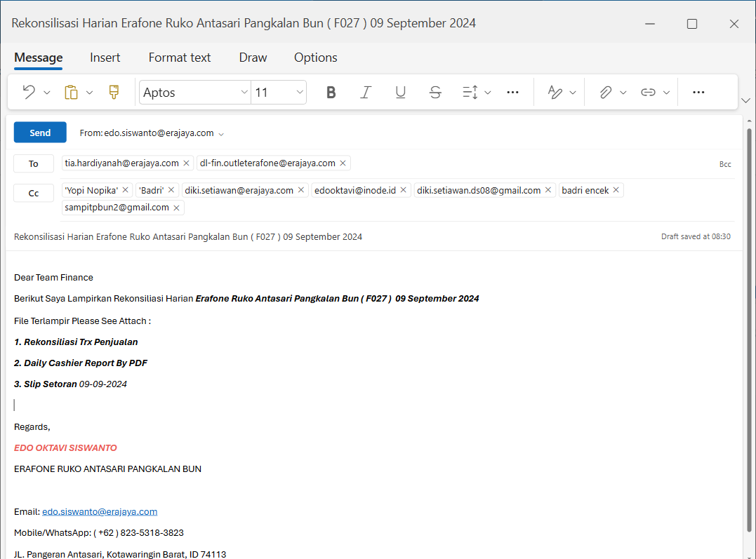Remove tia.hardiyanah@erajaya.com recipient with its X
Image resolution: width=756 pixels, height=559 pixels.
pyautogui.click(x=186, y=163)
